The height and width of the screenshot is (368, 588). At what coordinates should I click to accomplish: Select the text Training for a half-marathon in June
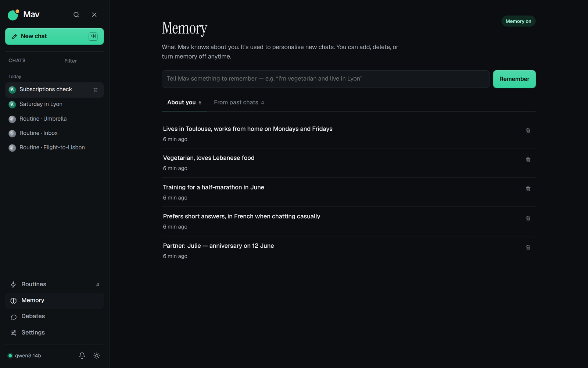click(214, 187)
